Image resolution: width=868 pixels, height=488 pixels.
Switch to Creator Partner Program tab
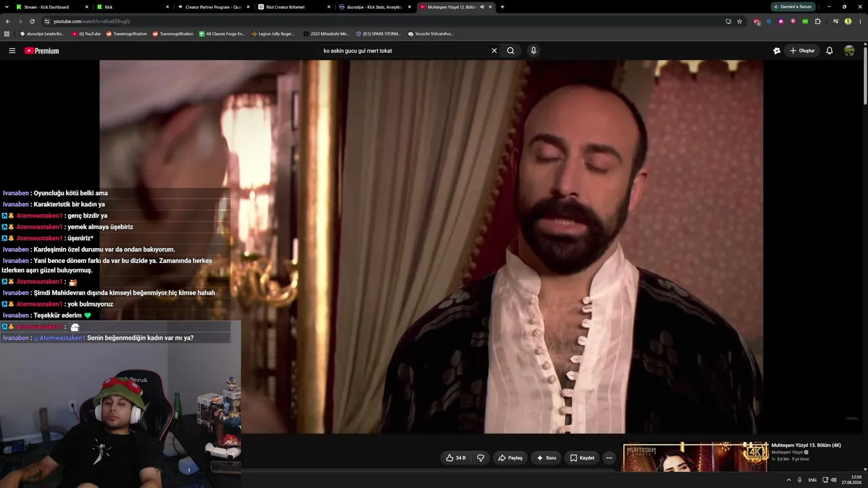coord(212,7)
